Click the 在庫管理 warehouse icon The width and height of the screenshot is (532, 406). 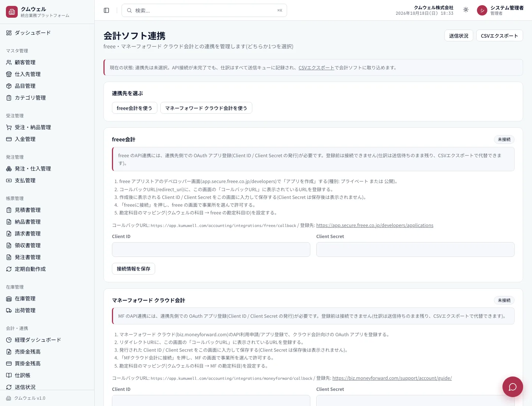coord(9,299)
